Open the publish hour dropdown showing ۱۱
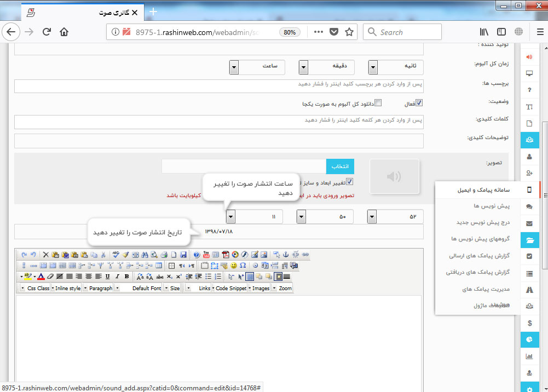 [x=255, y=217]
